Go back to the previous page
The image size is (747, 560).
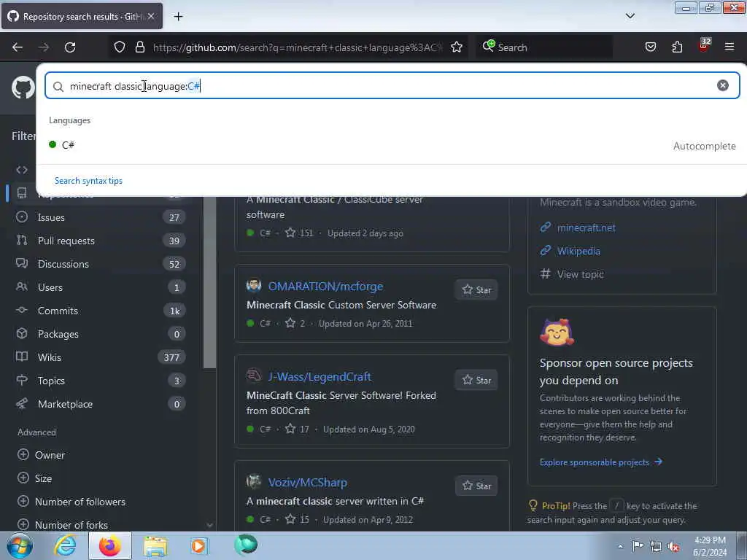point(18,47)
